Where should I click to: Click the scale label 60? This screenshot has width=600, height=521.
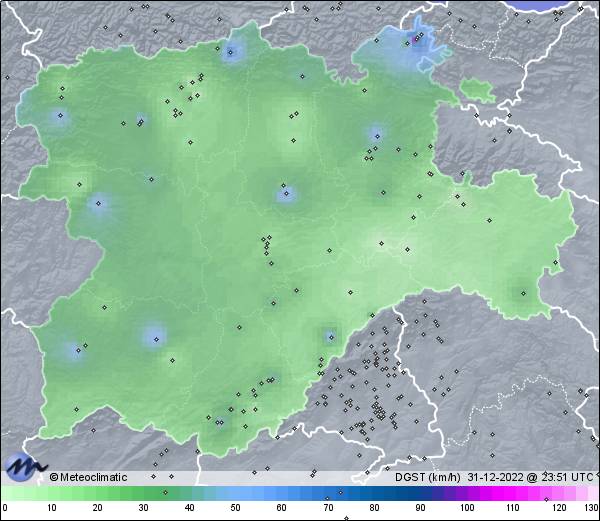tap(282, 508)
